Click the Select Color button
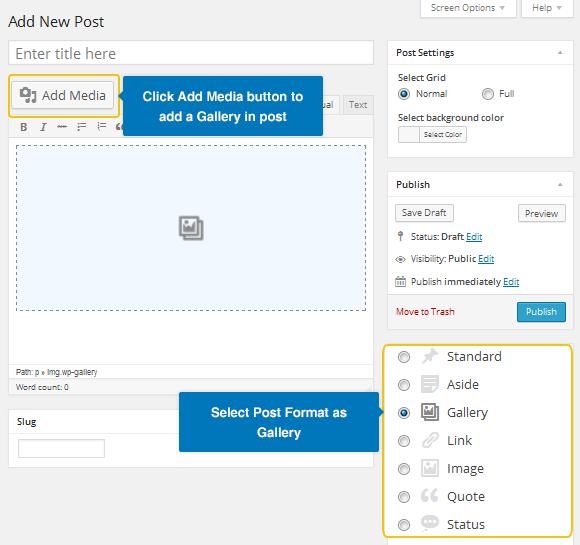The image size is (580, 545). (x=443, y=135)
